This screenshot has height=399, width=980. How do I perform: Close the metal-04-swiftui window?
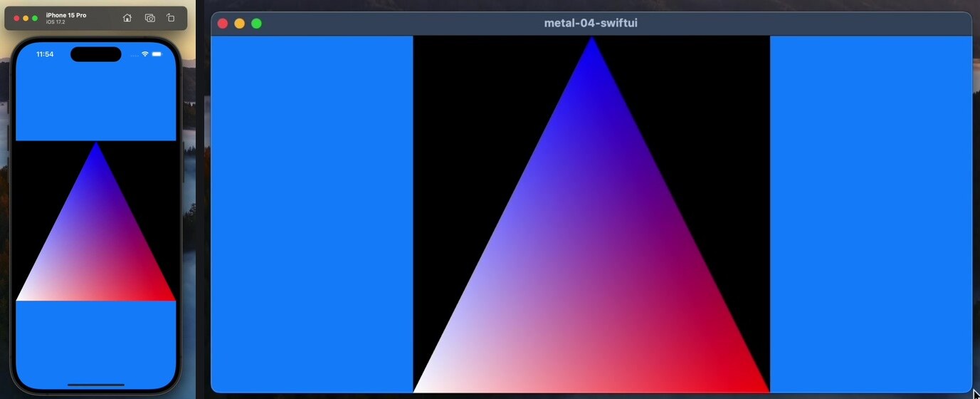pos(223,24)
